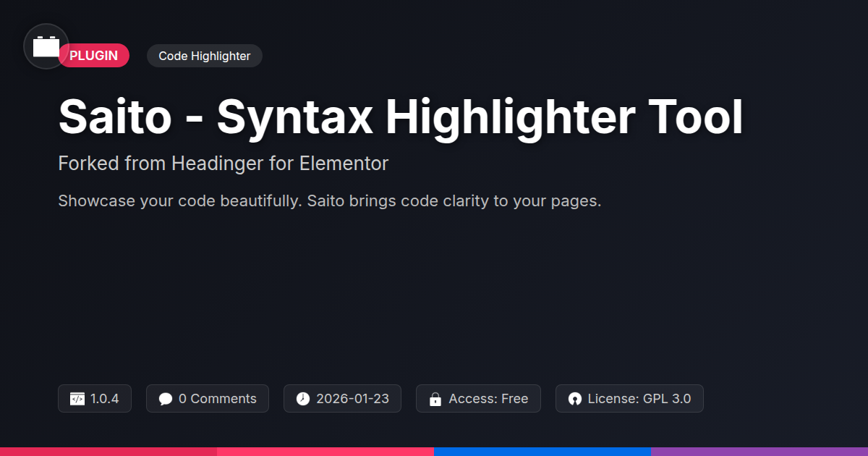Click the Saito - Syntax Highlighter Tool title
This screenshot has height=456, width=868.
point(401,117)
